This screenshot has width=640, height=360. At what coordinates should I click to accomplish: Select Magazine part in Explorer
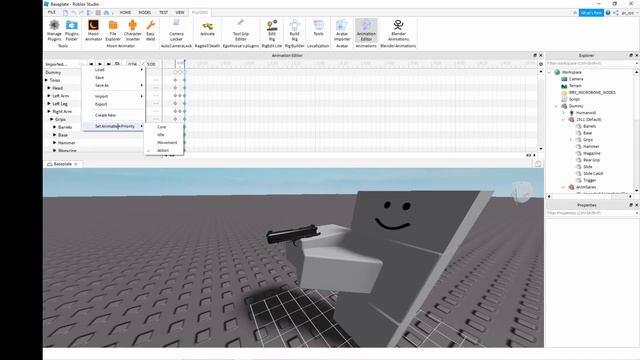click(592, 153)
